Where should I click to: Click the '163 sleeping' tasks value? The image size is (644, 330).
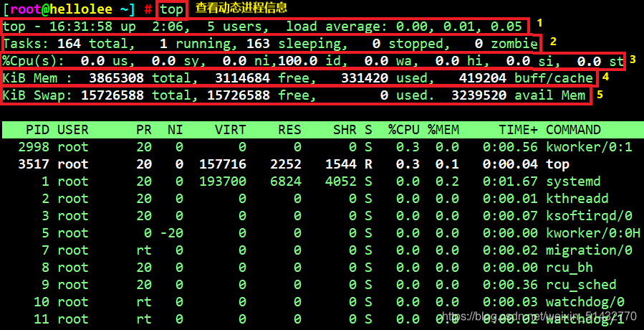pyautogui.click(x=294, y=44)
